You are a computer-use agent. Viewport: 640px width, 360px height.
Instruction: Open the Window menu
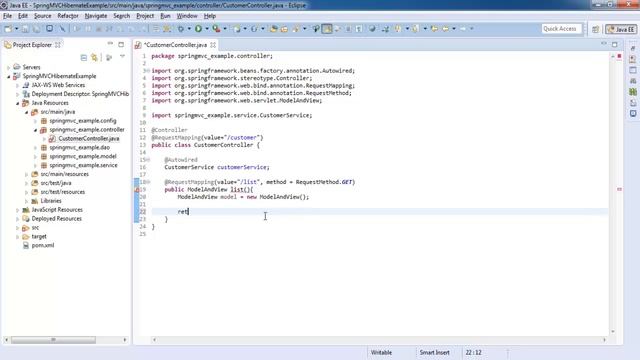[x=187, y=16]
